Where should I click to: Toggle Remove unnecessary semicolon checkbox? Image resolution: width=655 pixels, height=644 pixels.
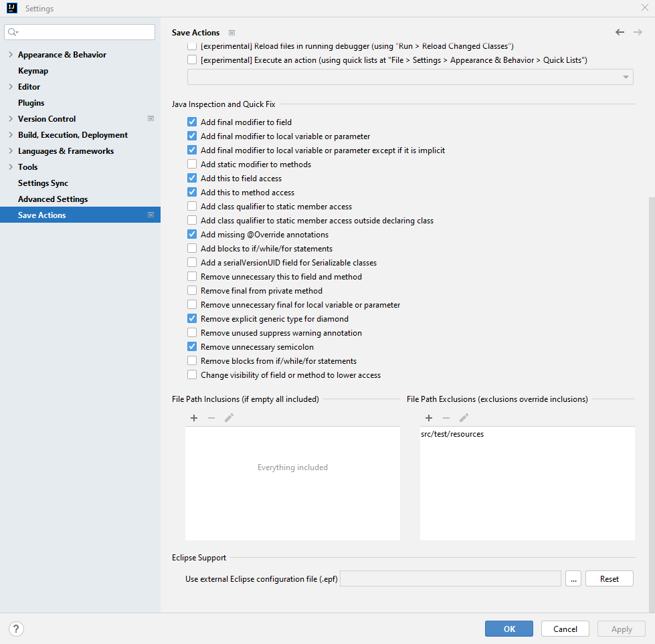click(192, 346)
